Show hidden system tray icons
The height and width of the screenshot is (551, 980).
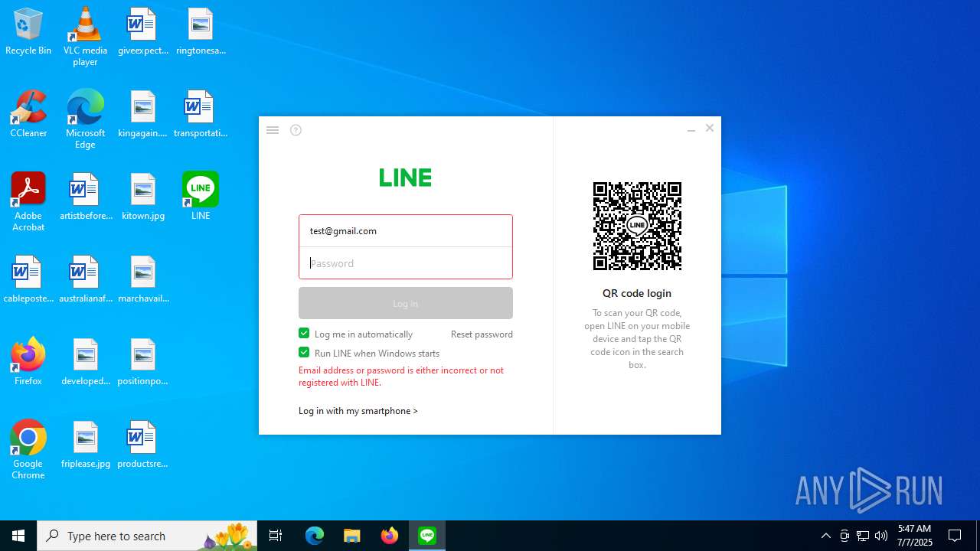pyautogui.click(x=826, y=536)
